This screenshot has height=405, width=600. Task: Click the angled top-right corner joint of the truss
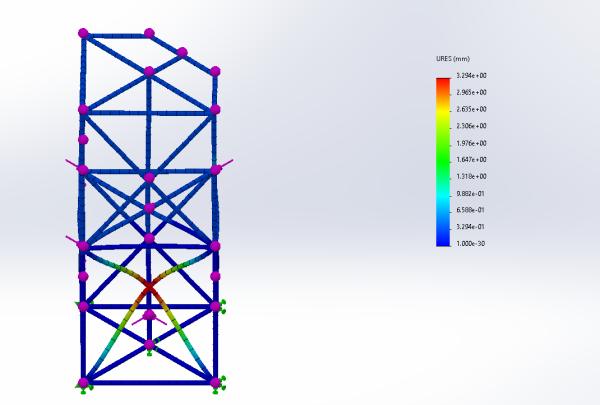(182, 52)
